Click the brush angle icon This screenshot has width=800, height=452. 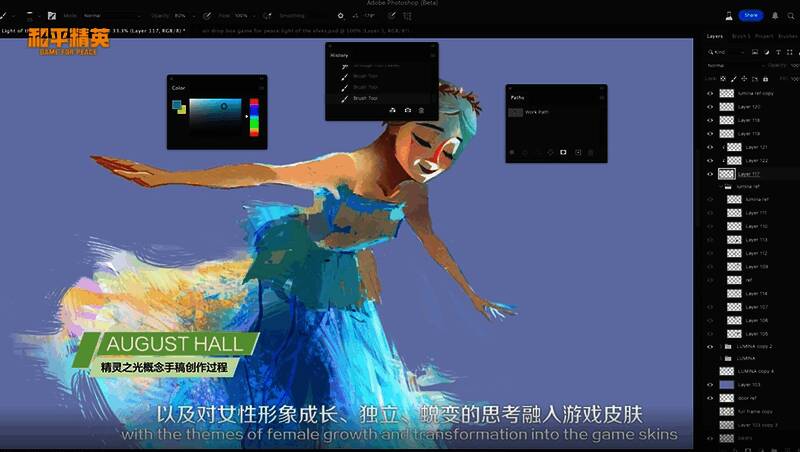356,16
